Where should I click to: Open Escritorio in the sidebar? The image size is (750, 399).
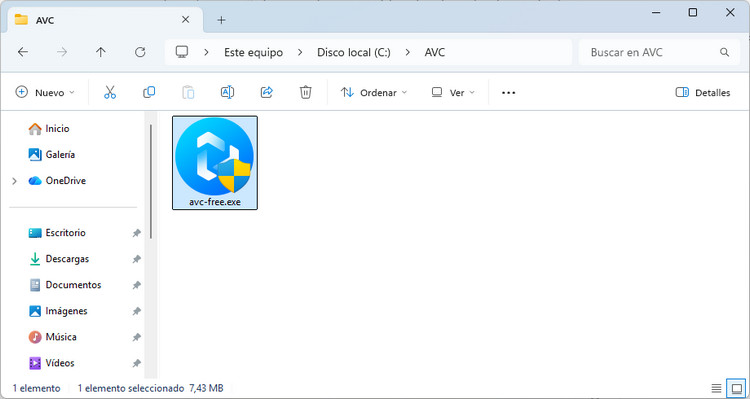[57, 233]
